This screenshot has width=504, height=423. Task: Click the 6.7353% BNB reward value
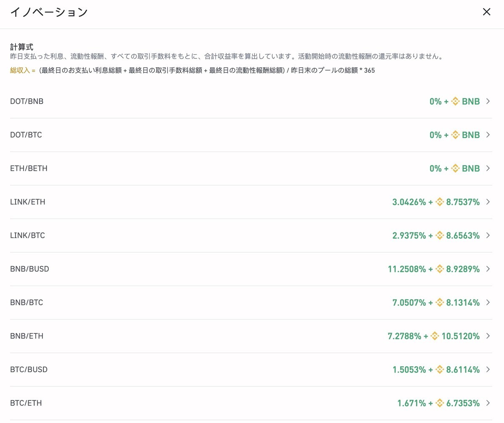463,403
